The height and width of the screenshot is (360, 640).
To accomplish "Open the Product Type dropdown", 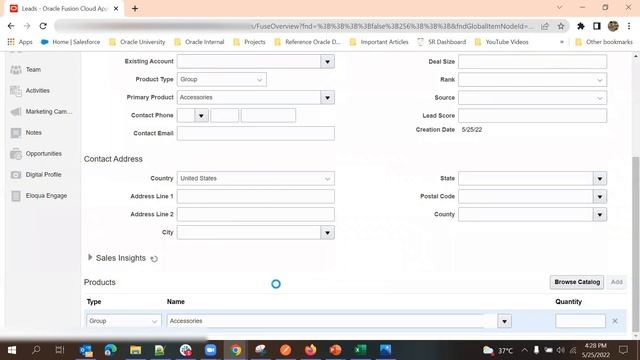I will point(222,80).
